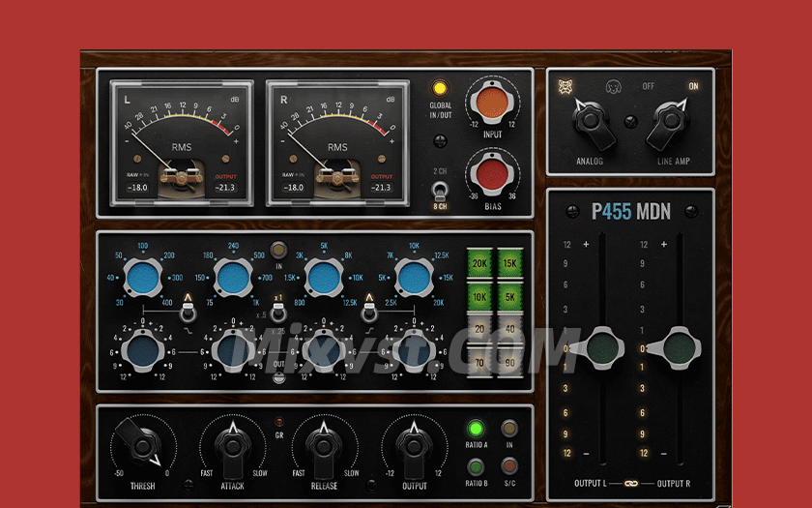Screen dimensions: 812x508
Task: Select the Ratio A button
Action: (x=475, y=429)
